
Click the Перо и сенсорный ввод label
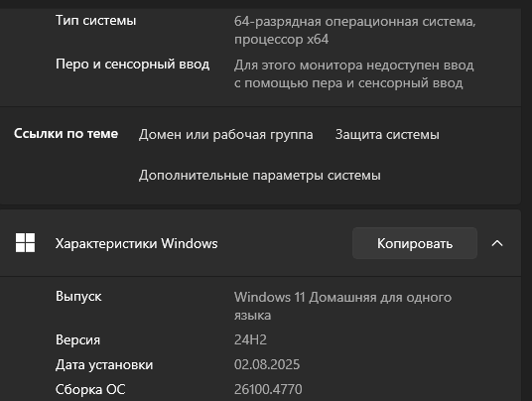(x=132, y=65)
